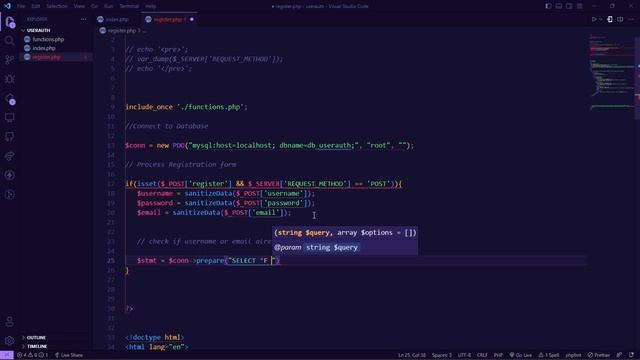Open the Selection menu

coord(57,6)
